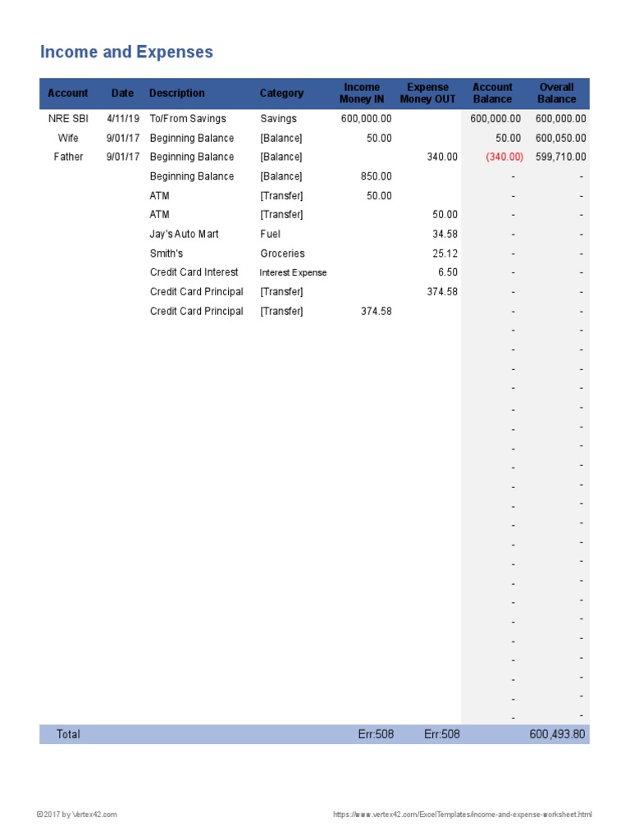Viewport: 630px width, 840px height.
Task: Click the date cell 4/11/19
Action: [123, 118]
